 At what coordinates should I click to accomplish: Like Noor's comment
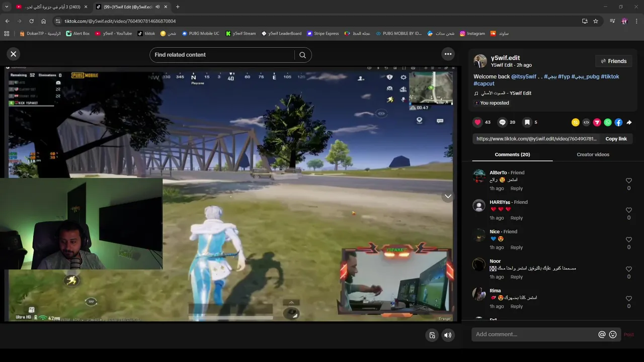point(628,269)
